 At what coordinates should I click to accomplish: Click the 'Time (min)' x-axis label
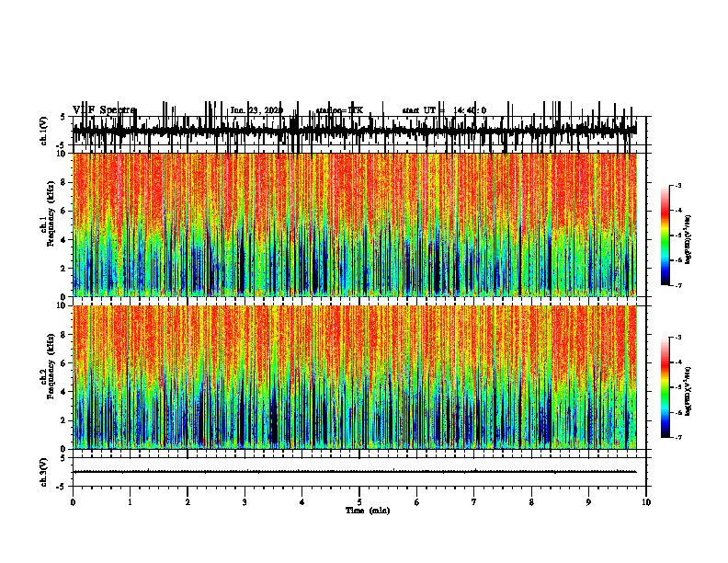(368, 511)
